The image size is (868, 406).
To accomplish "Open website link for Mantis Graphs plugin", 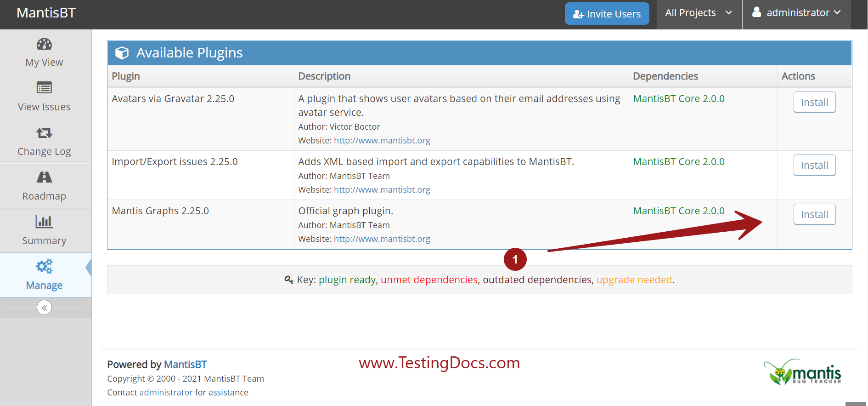I will [x=382, y=239].
